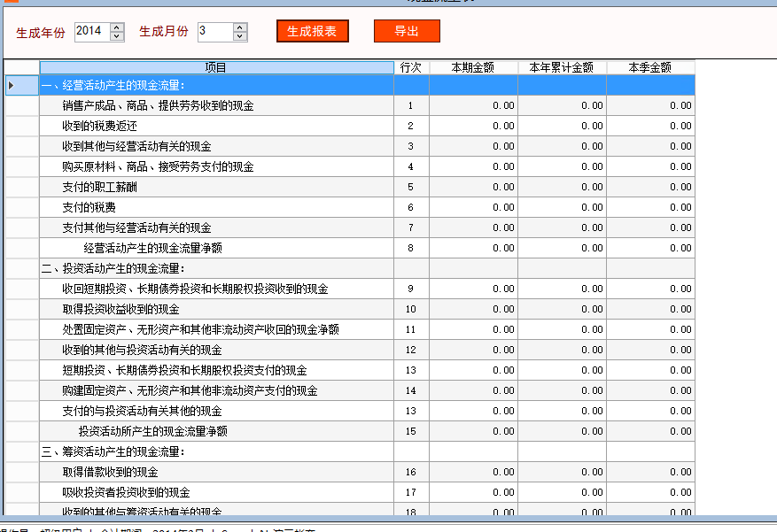
Task: Select the 行次 column header
Action: click(x=411, y=67)
